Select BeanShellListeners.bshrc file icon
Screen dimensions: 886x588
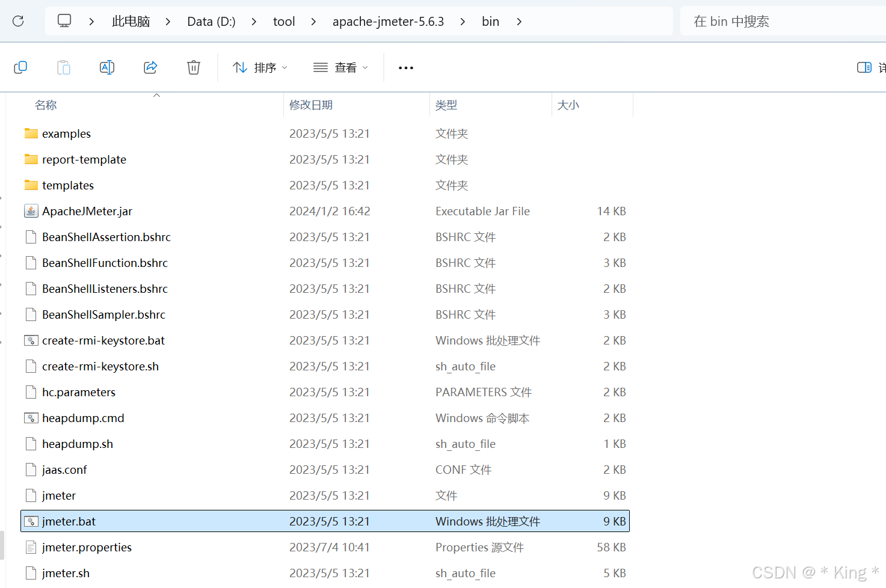pos(31,289)
